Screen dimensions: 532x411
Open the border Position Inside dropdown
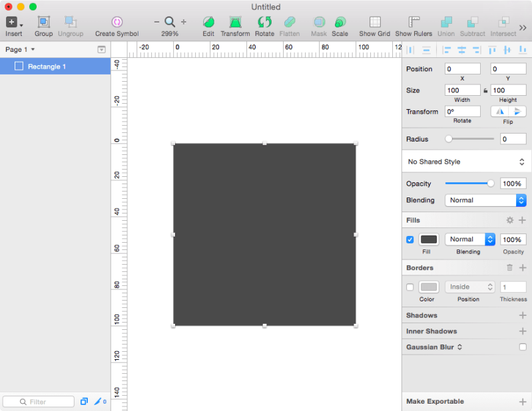pos(470,287)
